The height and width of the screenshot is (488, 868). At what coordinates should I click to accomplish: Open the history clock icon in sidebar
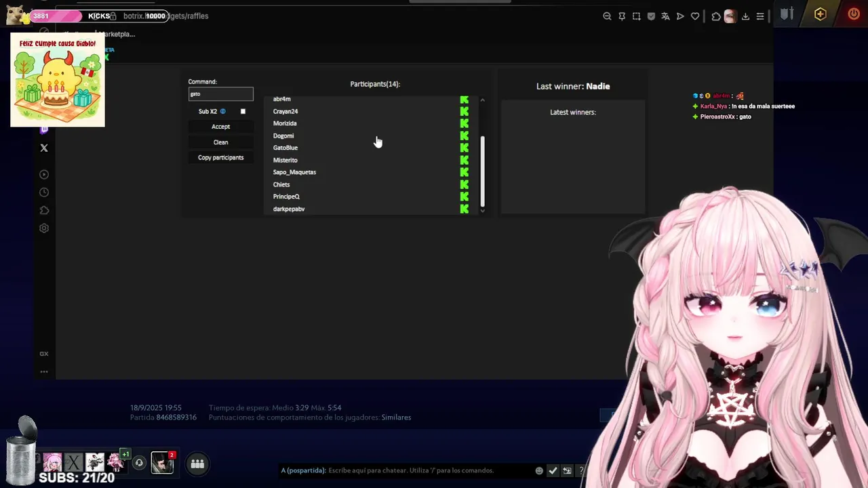pos(44,192)
